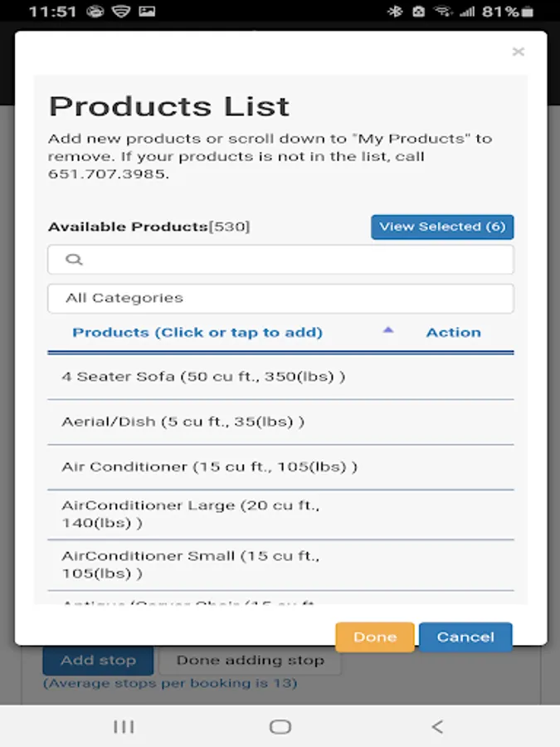
Task: Sort by Products column header
Action: pyautogui.click(x=197, y=333)
